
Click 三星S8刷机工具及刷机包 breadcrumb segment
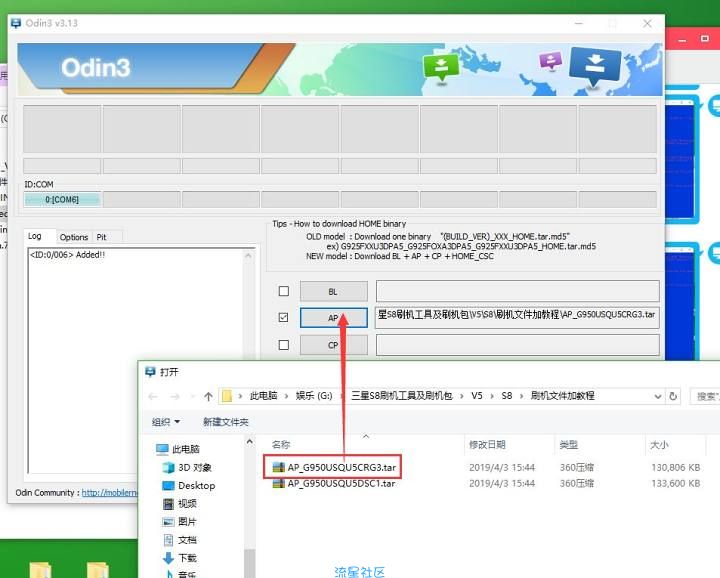[x=402, y=396]
